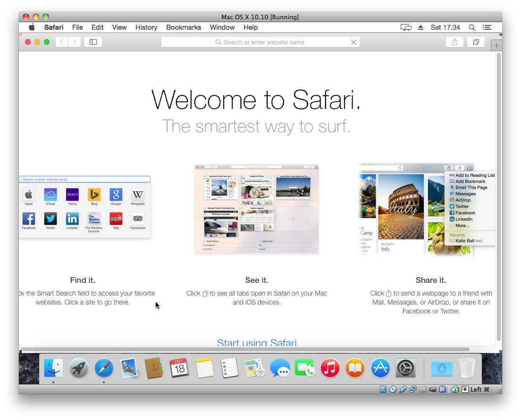Toggle the Safari sidebar button
Image resolution: width=521 pixels, height=420 pixels.
pos(93,42)
